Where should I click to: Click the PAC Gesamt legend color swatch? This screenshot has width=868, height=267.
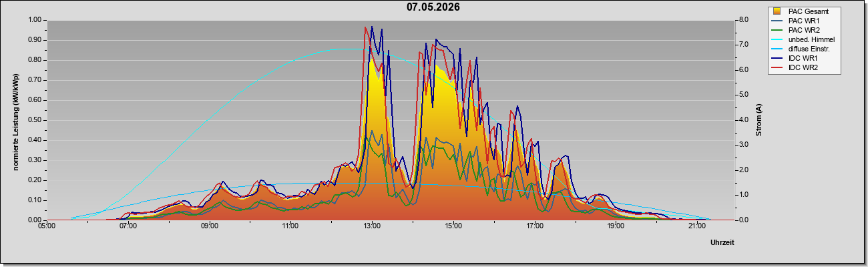[x=777, y=11]
